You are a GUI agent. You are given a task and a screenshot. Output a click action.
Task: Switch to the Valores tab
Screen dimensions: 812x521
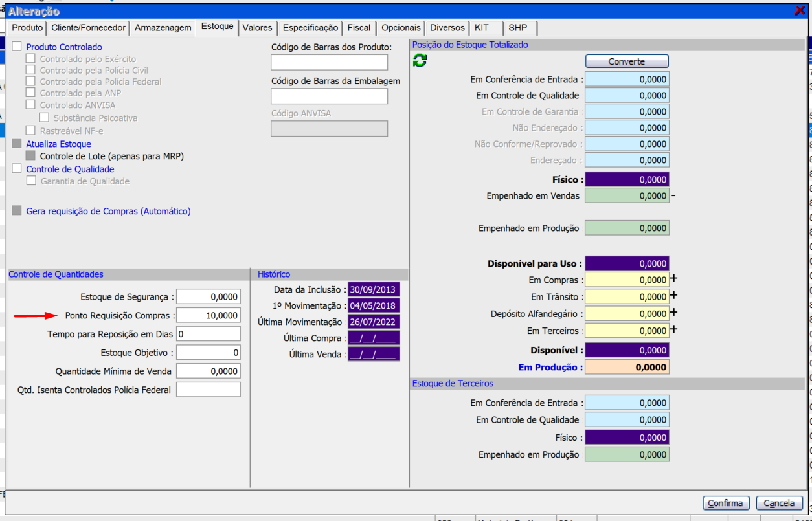[x=257, y=28]
